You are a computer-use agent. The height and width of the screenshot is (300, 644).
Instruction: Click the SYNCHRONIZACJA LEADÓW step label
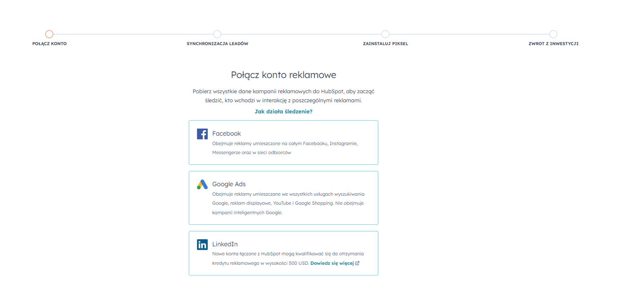pyautogui.click(x=218, y=44)
